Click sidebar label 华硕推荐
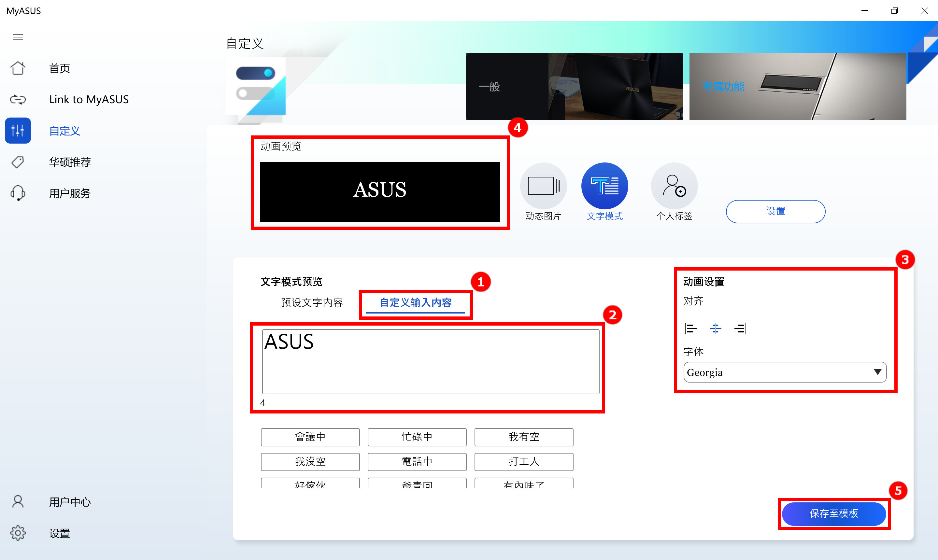This screenshot has height=560, width=938. [x=70, y=162]
